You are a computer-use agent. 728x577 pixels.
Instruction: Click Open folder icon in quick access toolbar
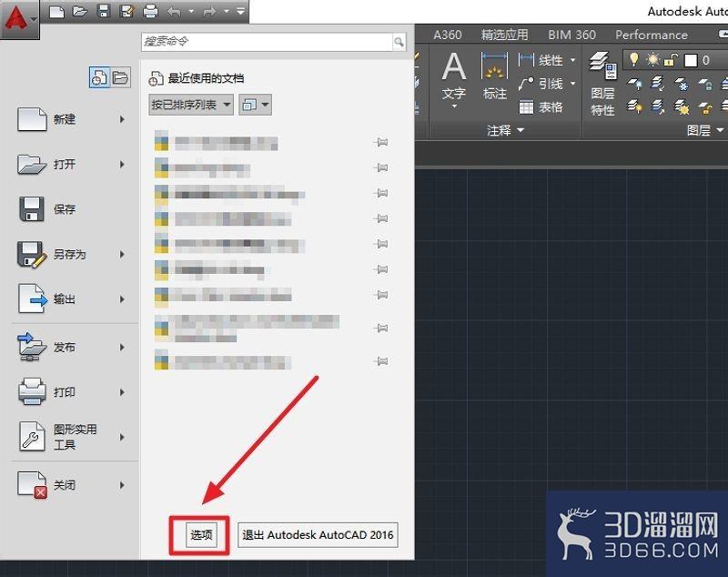pyautogui.click(x=80, y=11)
